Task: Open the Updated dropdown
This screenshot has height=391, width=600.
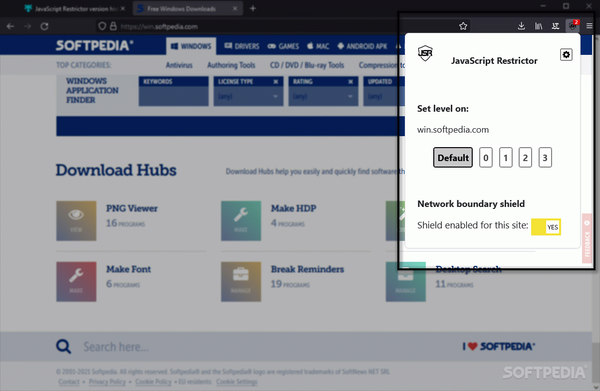Action: (383, 96)
